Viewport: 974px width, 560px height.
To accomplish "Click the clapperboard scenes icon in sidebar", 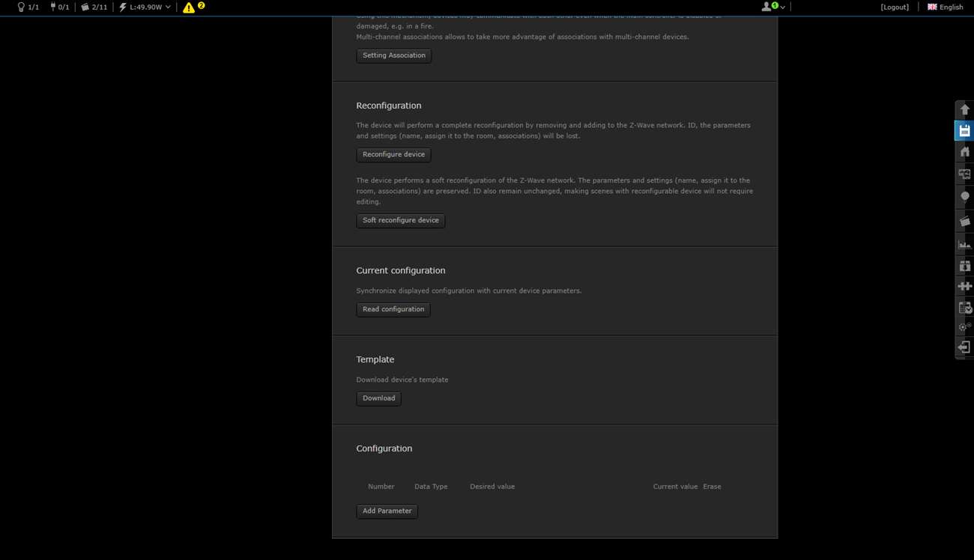I will 964,221.
